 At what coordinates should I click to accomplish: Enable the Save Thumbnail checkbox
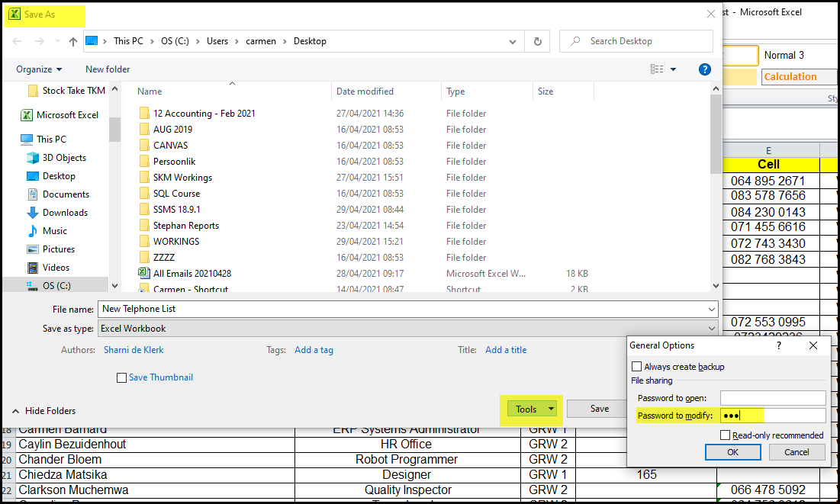pos(122,377)
